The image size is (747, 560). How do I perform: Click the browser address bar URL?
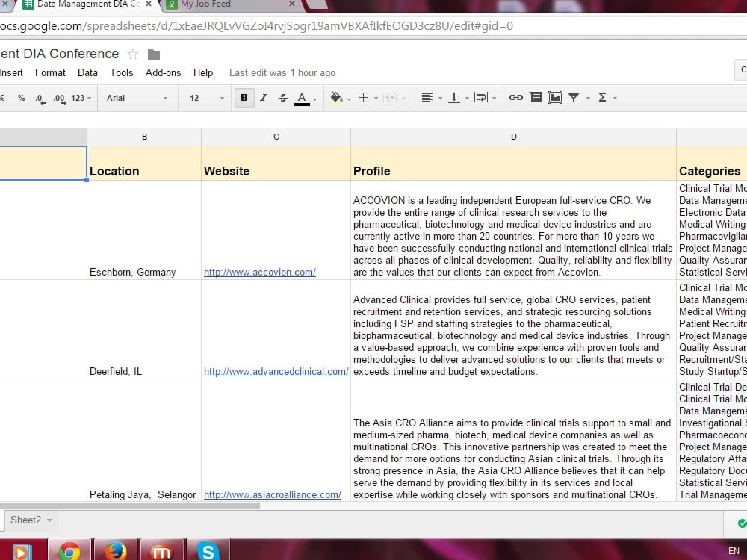256,25
